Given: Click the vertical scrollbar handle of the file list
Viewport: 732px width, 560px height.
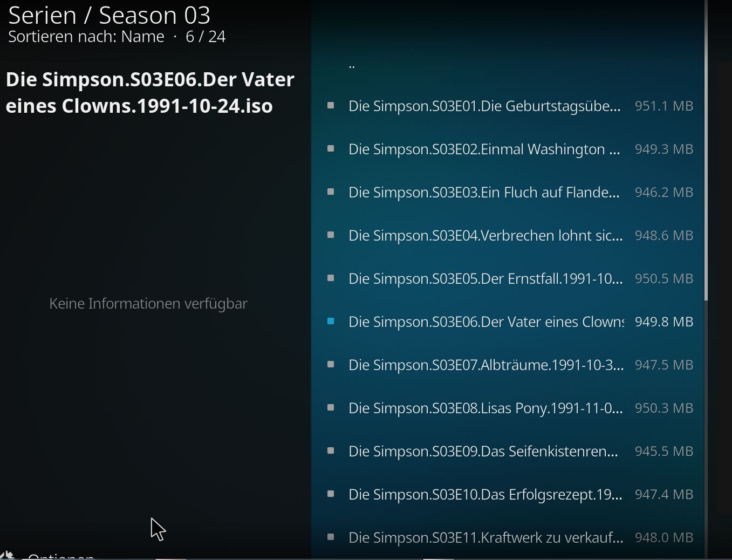Looking at the screenshot, I should tap(706, 151).
